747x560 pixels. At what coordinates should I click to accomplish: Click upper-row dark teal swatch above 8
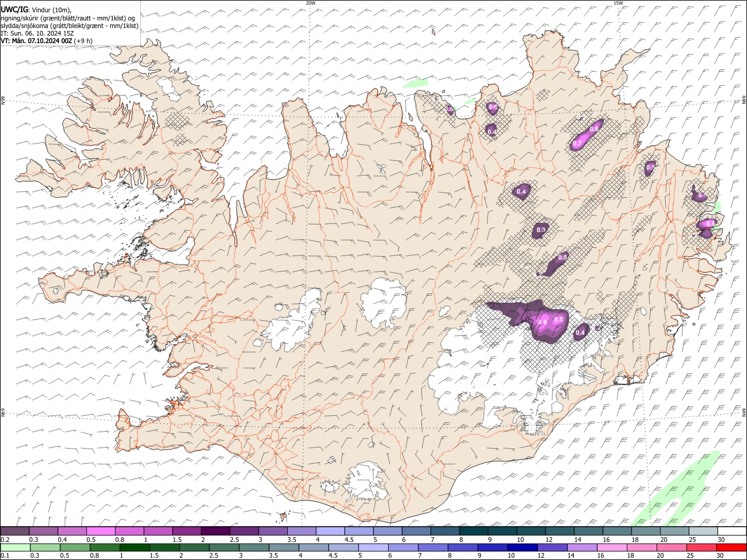[x=473, y=531]
